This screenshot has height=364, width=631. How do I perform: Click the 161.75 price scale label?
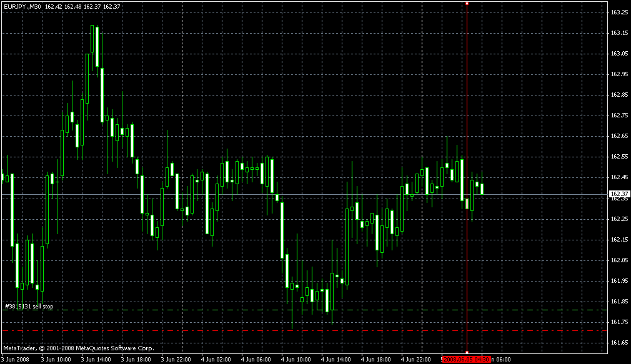click(619, 322)
